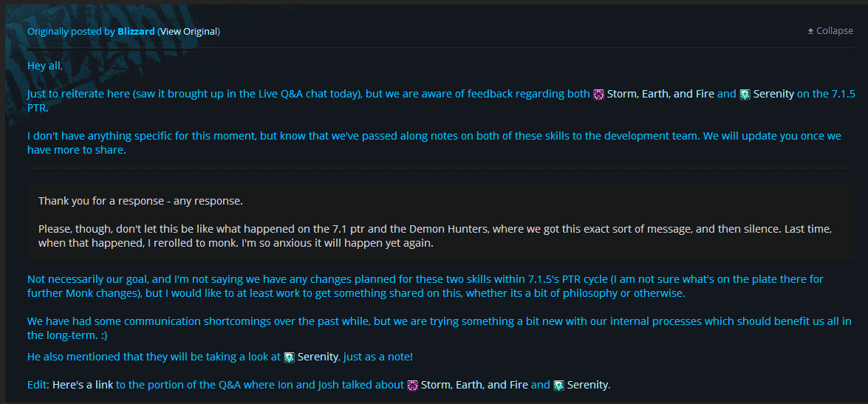The height and width of the screenshot is (404, 868).
Task: Open the Serenity link at the end of the Edit line
Action: click(x=587, y=385)
